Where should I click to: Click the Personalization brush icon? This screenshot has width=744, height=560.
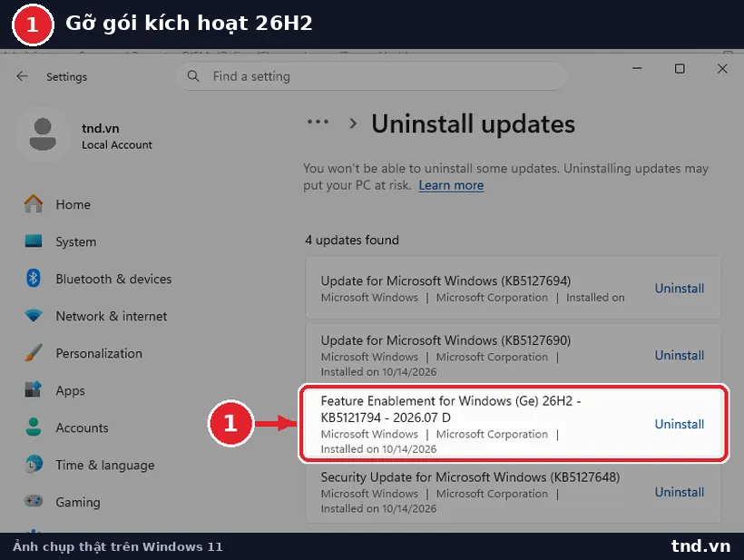tap(34, 353)
